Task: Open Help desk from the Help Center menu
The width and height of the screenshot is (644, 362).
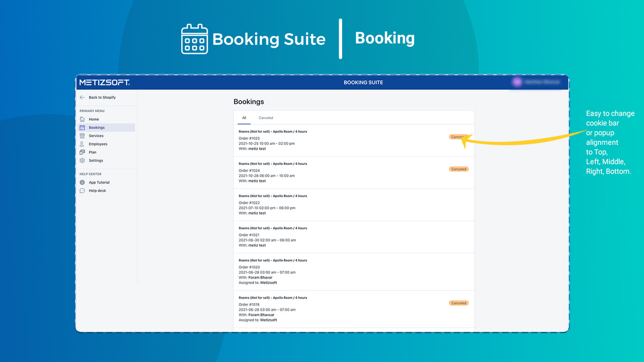Action: [x=97, y=191]
